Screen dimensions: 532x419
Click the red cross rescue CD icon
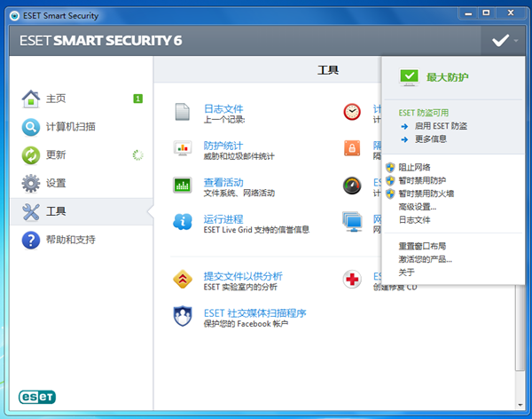(x=352, y=280)
